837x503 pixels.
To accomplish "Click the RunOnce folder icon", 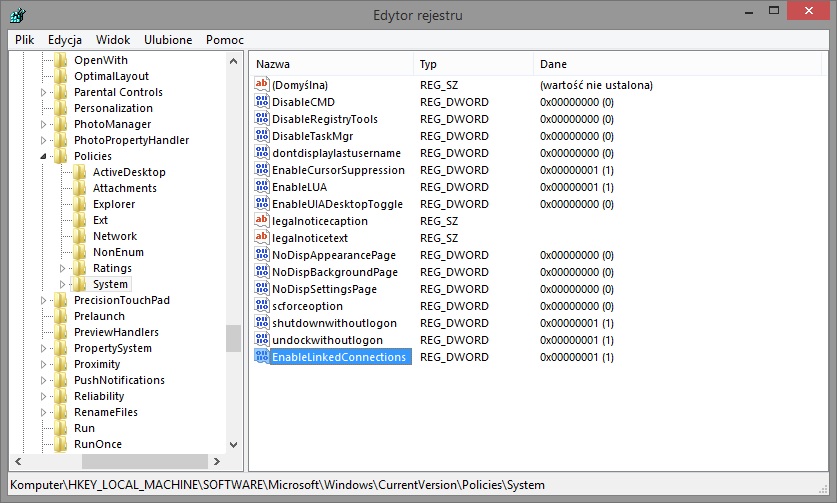I will click(61, 444).
